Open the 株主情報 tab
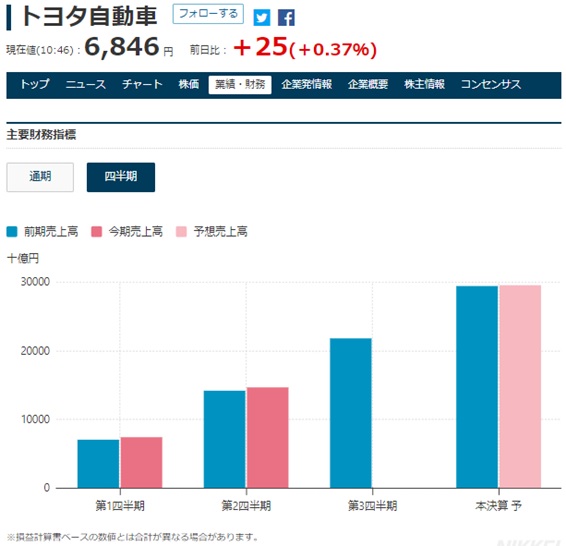Image resolution: width=566 pixels, height=546 pixels. point(424,84)
